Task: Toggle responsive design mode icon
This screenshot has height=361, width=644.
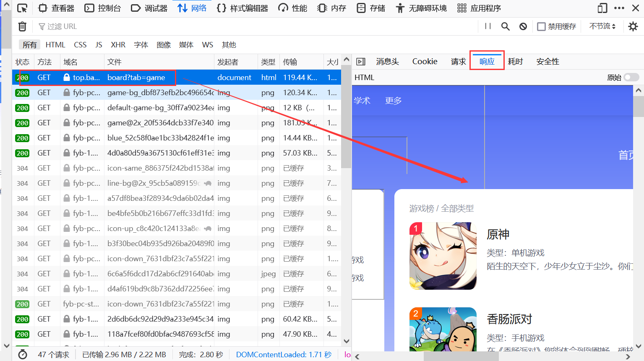Action: pos(602,8)
